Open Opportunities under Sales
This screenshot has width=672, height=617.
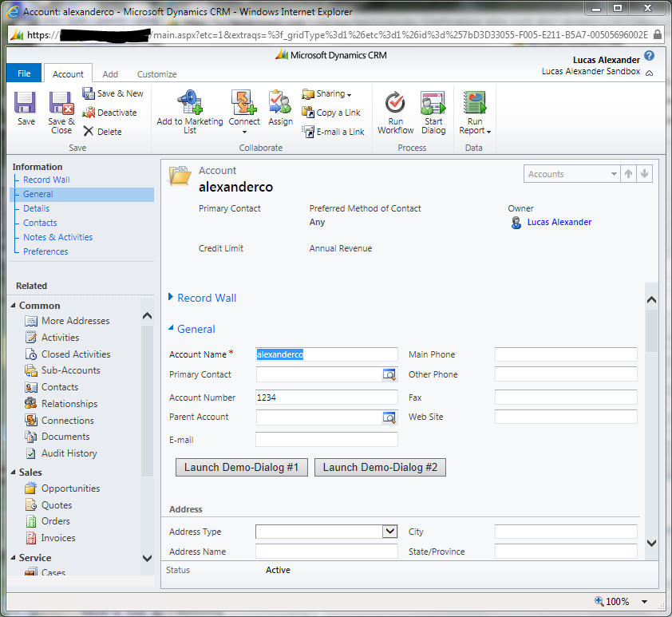coord(62,488)
